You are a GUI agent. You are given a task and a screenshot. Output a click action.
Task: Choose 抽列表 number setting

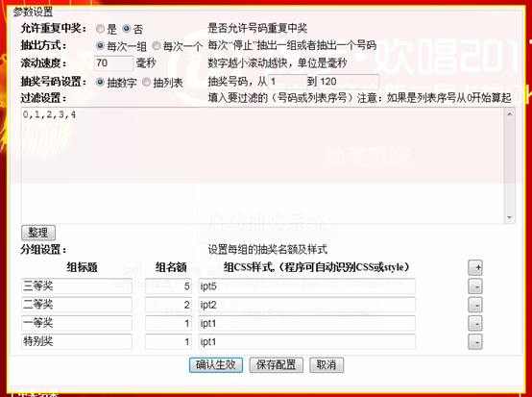[146, 82]
